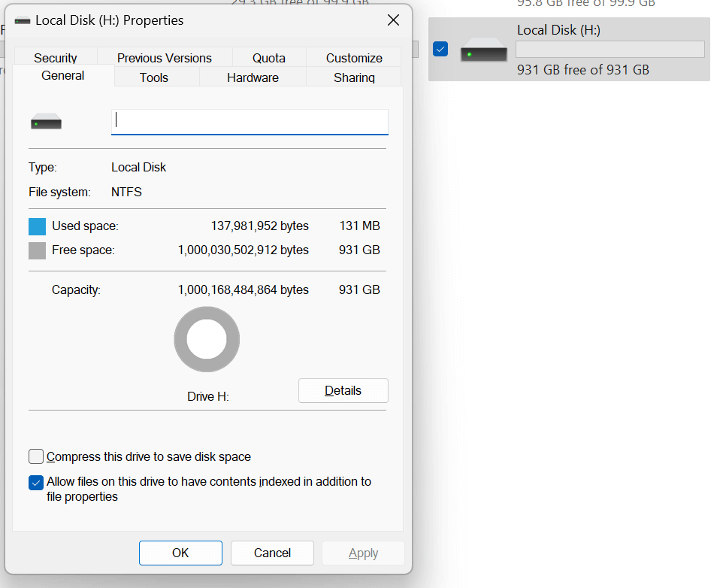
Task: Click the Details button
Action: (343, 390)
